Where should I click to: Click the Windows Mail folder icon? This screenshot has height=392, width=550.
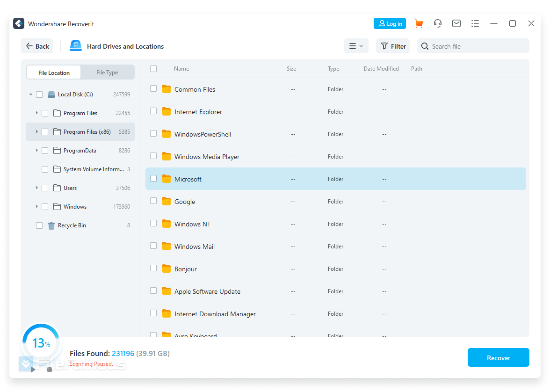pos(166,247)
